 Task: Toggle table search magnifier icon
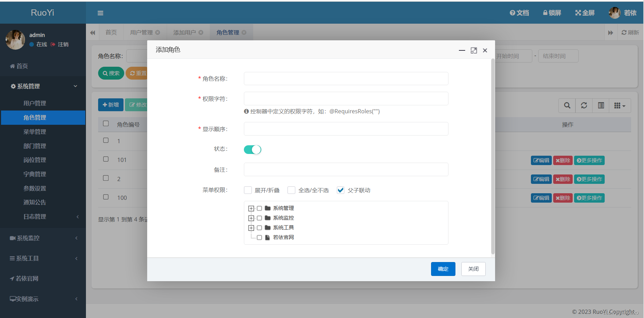pos(567,105)
